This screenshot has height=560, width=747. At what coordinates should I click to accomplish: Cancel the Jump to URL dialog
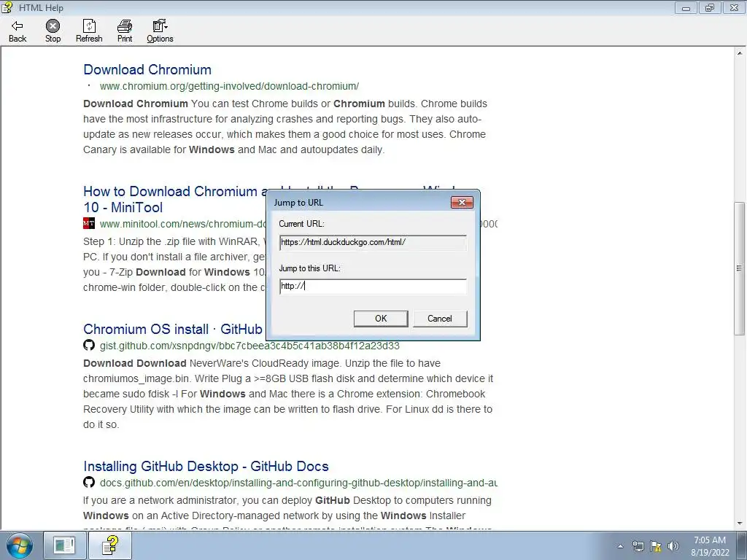(440, 319)
